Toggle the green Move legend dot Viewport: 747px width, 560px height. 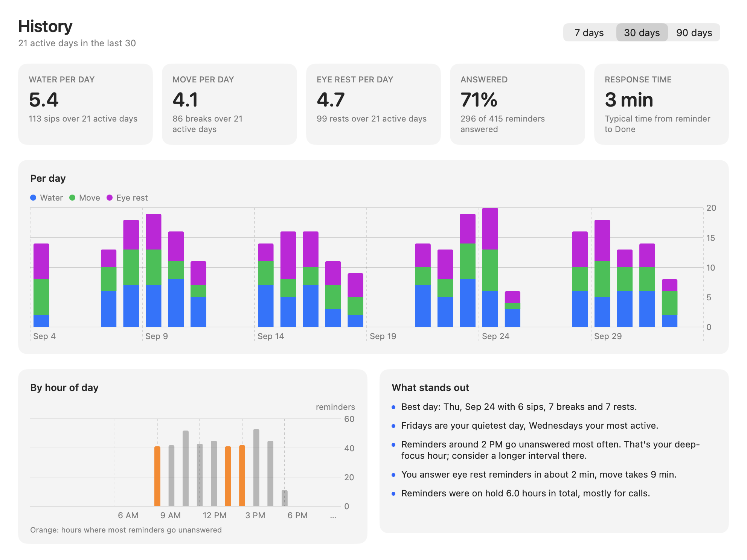(x=72, y=198)
